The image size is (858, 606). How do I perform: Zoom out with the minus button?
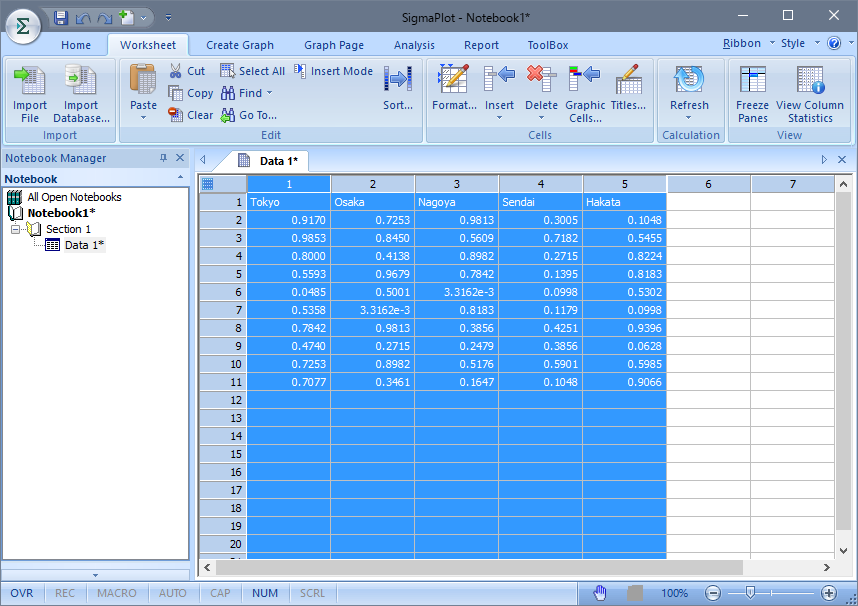point(712,593)
